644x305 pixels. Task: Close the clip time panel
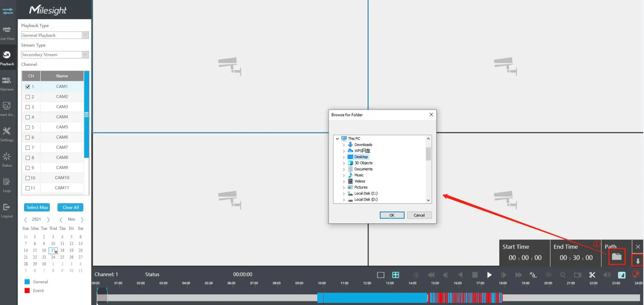pos(638,247)
